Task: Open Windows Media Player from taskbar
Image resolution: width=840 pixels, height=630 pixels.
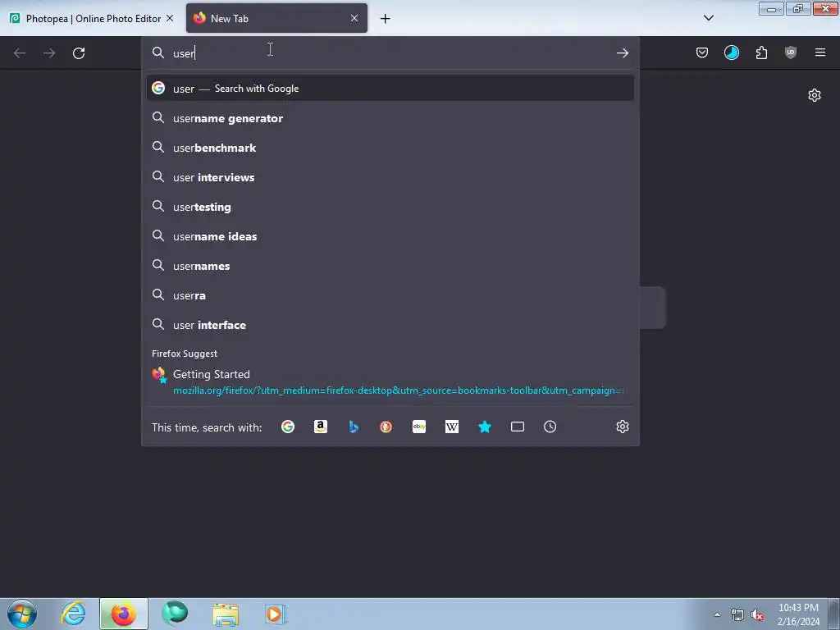Action: pos(276,614)
